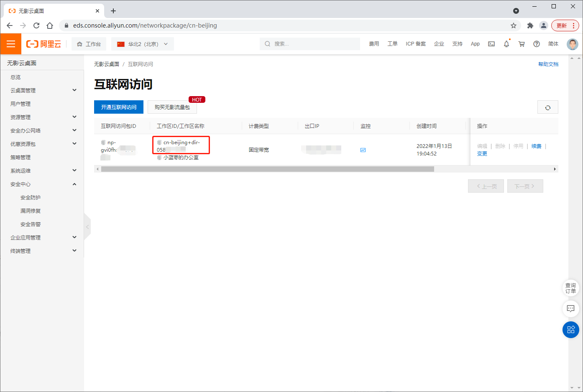The height and width of the screenshot is (392, 583).
Task: Open the Chrome profile icon
Action: [544, 25]
